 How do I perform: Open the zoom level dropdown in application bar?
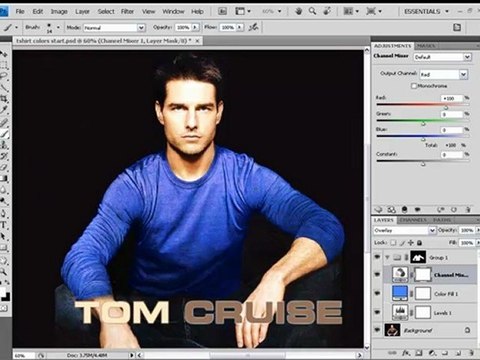pyautogui.click(x=279, y=11)
